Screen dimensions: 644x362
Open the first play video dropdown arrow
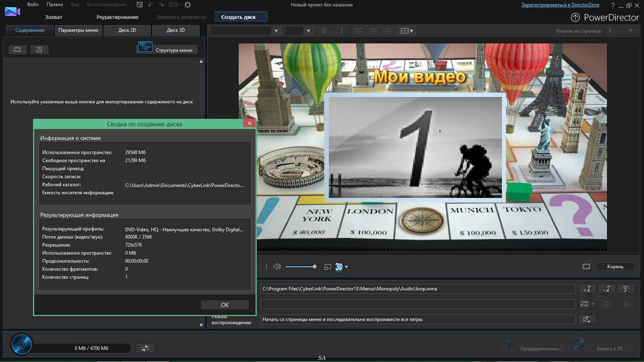pos(593,304)
